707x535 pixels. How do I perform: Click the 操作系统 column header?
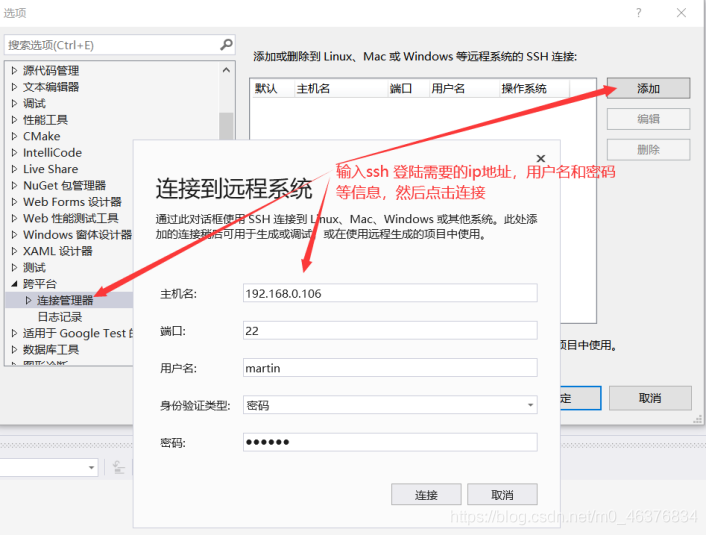coord(534,88)
